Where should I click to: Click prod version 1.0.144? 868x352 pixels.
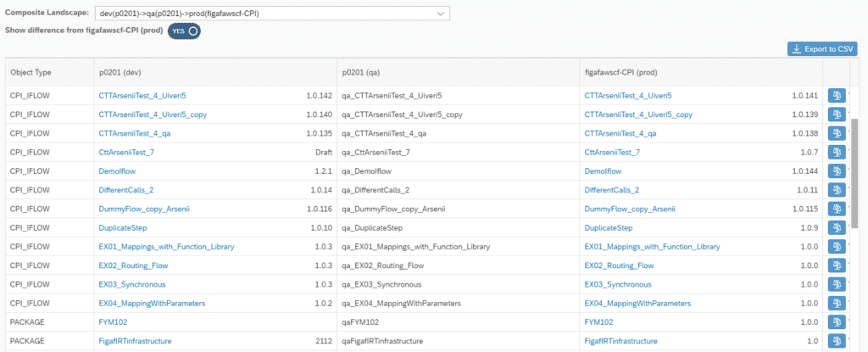pyautogui.click(x=805, y=171)
